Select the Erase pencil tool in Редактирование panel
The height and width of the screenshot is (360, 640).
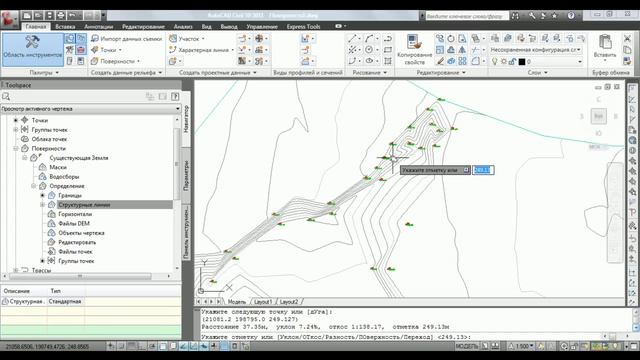[440, 61]
